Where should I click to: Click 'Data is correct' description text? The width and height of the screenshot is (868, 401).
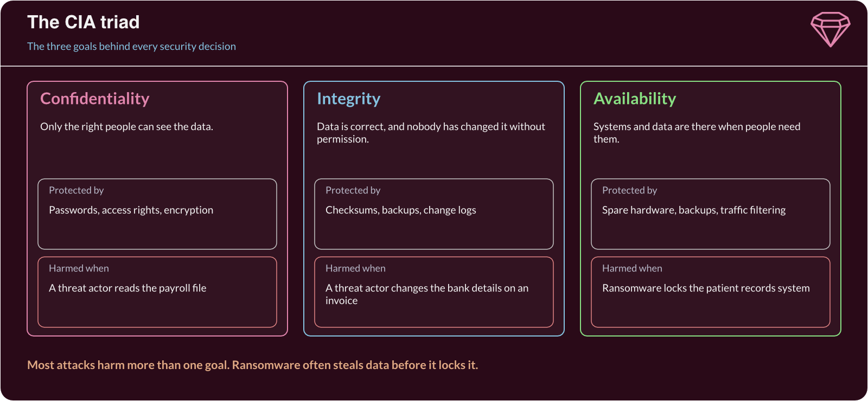click(431, 133)
